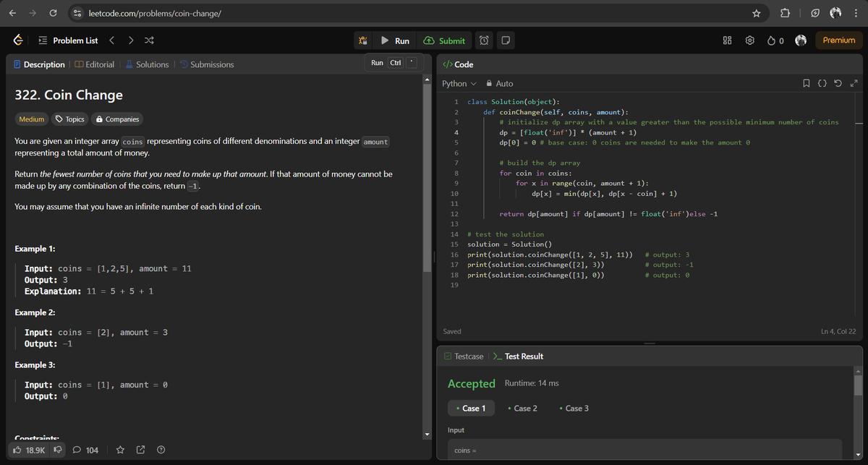This screenshot has width=868, height=465.
Task: Open Chrome extensions puzzle icon
Action: coord(786,13)
